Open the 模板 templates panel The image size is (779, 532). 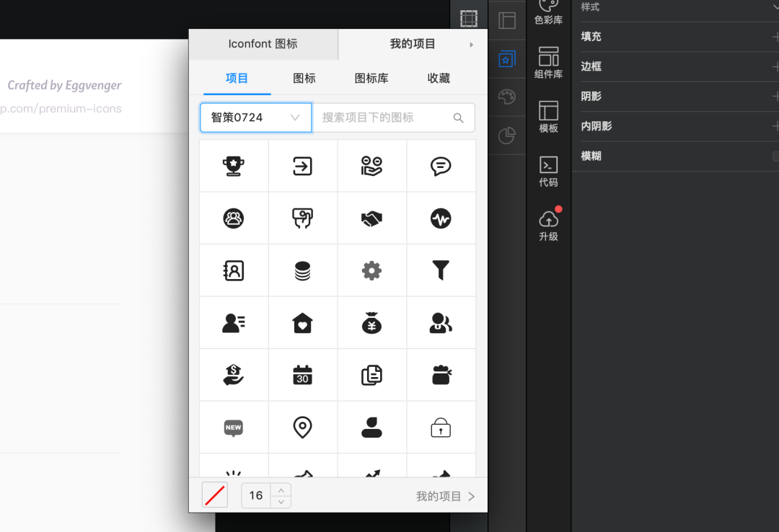tap(548, 117)
